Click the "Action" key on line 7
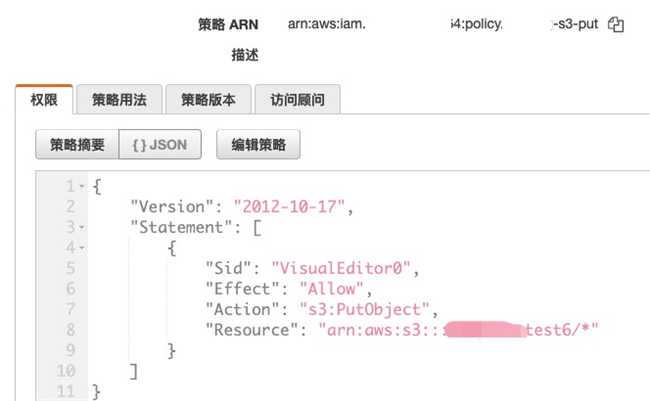Image resolution: width=650 pixels, height=401 pixels. 242,309
